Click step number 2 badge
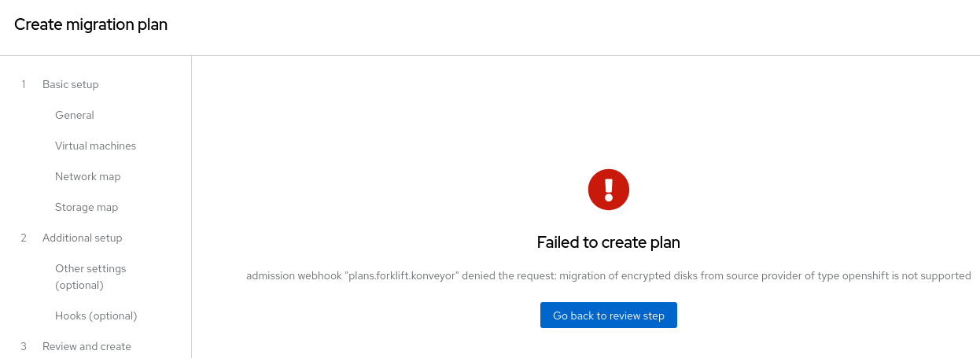The width and height of the screenshot is (980, 358). click(x=24, y=238)
